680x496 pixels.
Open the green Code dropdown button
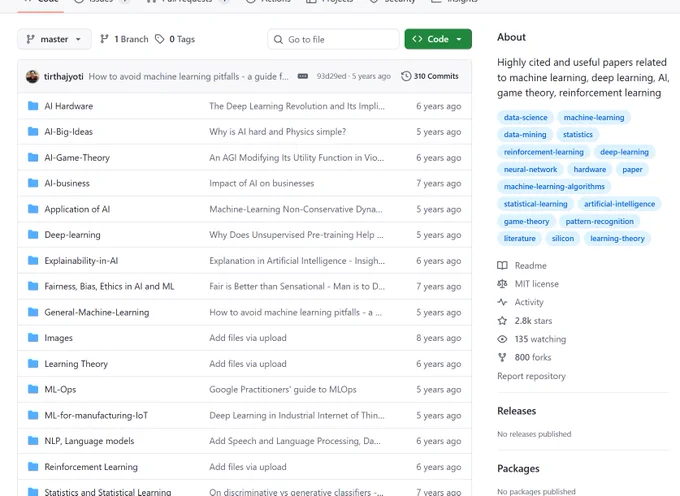pyautogui.click(x=438, y=39)
